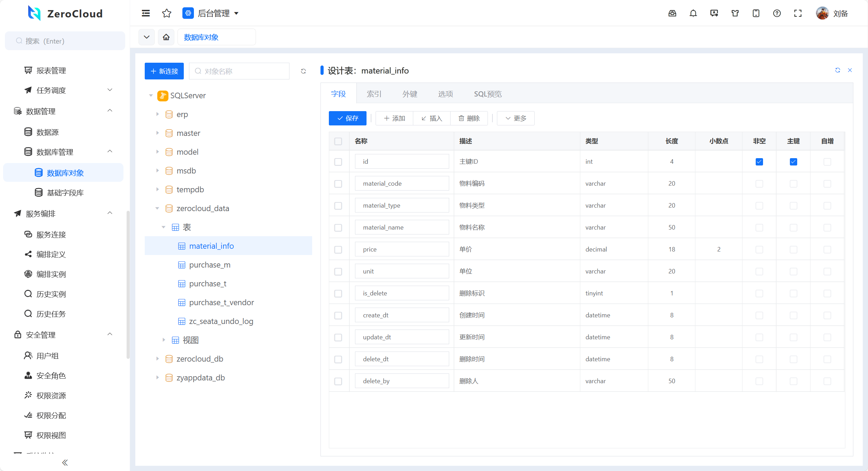The width and height of the screenshot is (868, 471).
Task: Open the 更多 dropdown button
Action: click(515, 118)
